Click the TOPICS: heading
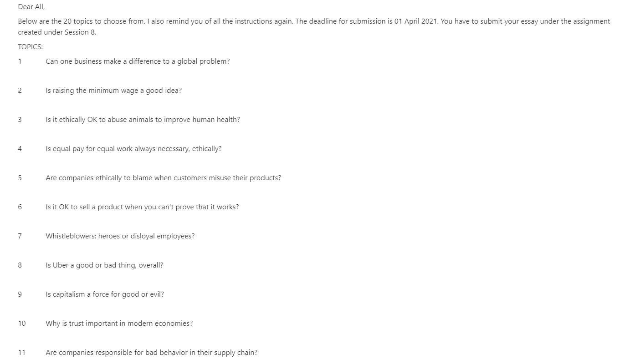Viewport: 625px width, 364px height. [31, 47]
